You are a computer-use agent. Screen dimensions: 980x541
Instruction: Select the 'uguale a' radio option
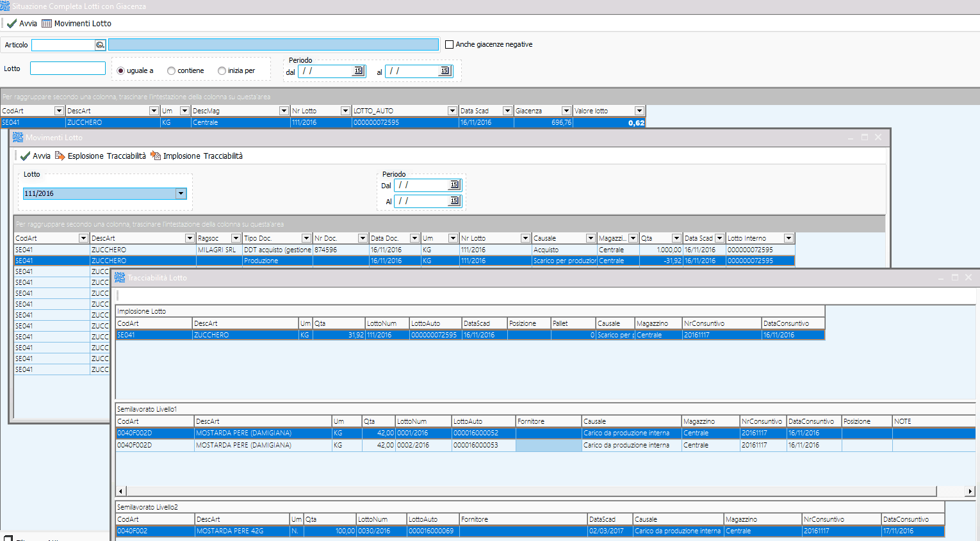coord(120,71)
